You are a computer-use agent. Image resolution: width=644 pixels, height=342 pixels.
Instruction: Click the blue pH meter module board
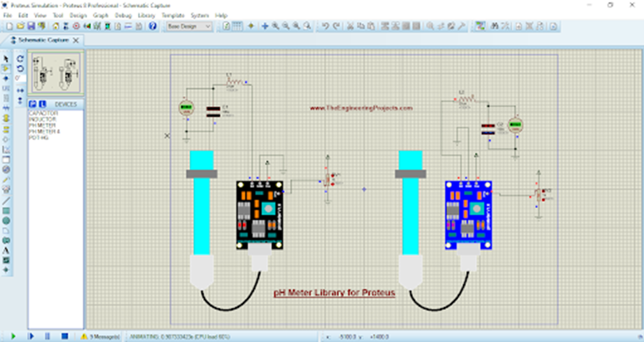point(468,215)
